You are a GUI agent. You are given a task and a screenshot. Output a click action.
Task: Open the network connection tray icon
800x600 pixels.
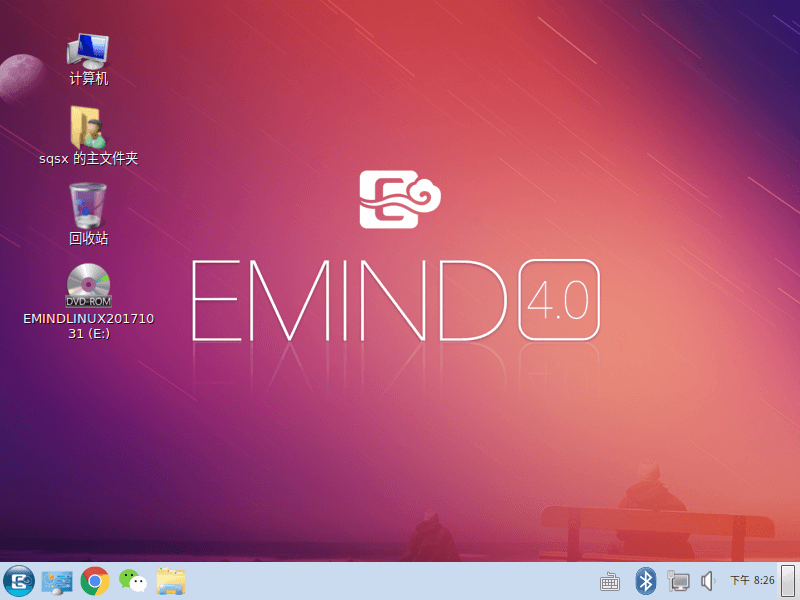[678, 581]
